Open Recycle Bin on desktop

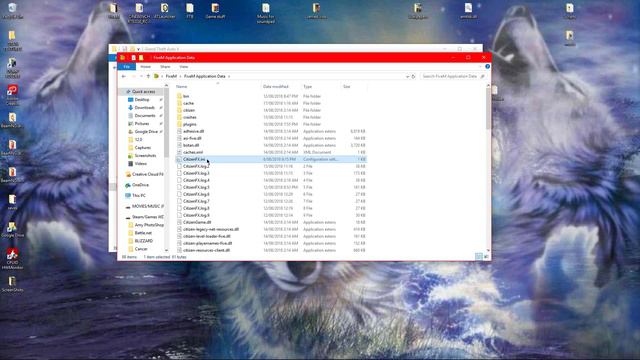(x=12, y=11)
